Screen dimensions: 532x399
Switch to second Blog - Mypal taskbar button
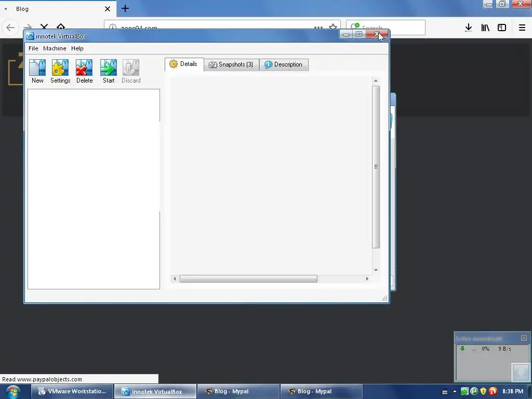pos(321,391)
